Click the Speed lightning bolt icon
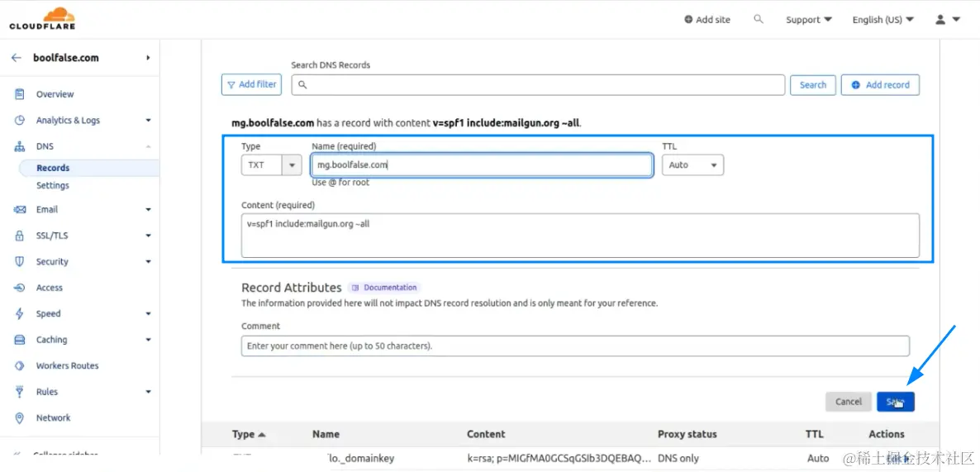 (x=19, y=314)
